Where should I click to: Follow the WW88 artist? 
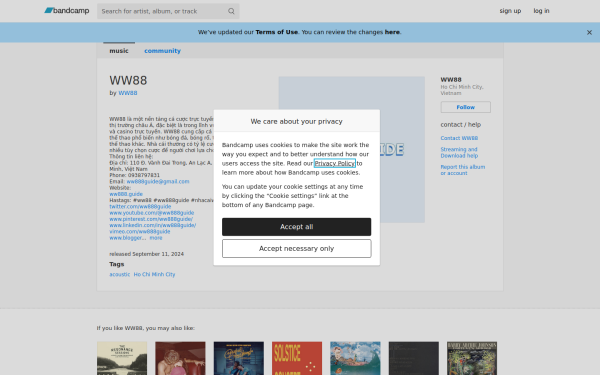(x=465, y=107)
